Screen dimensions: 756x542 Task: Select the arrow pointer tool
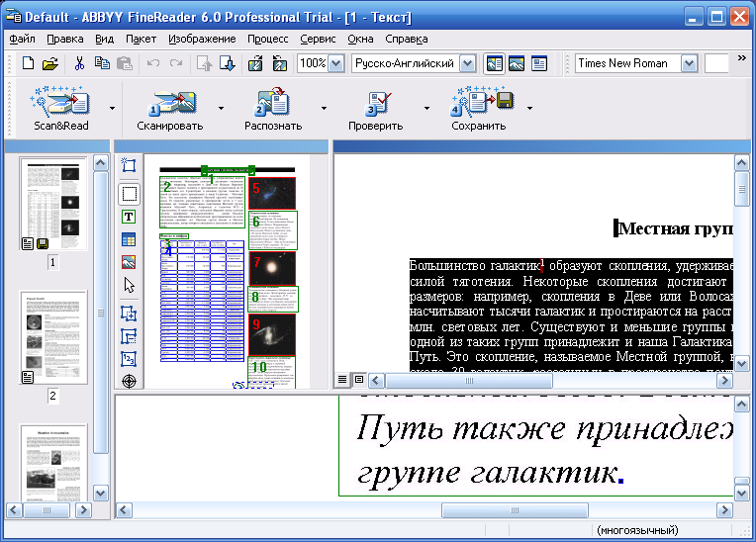pos(129,285)
